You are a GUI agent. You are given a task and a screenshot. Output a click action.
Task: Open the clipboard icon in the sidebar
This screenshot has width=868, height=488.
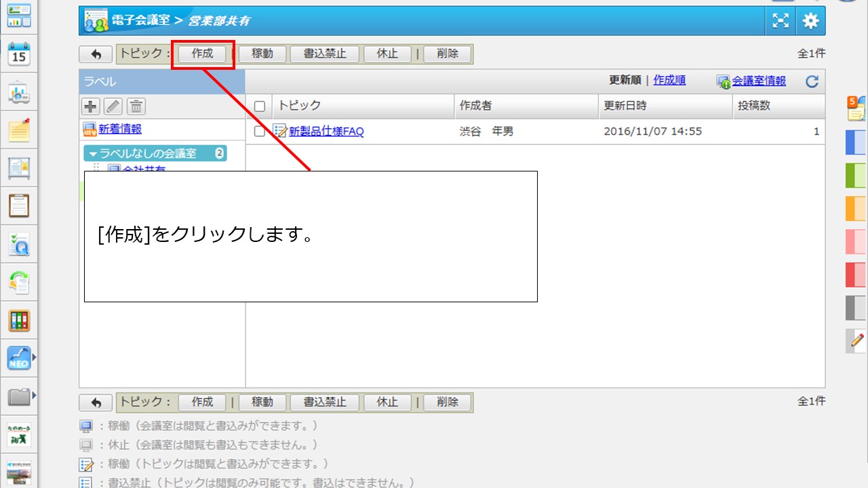19,205
